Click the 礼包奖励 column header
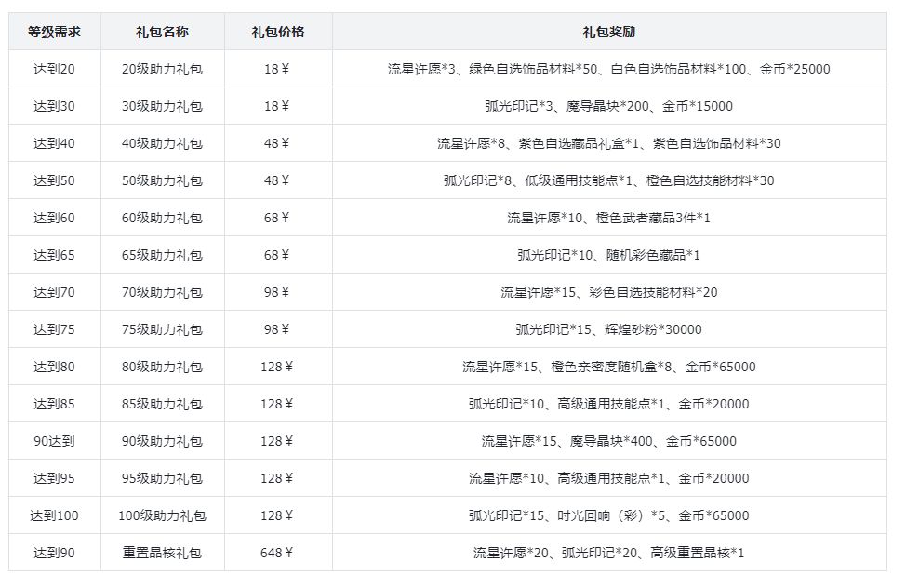Image resolution: width=906 pixels, height=588 pixels. [x=609, y=32]
